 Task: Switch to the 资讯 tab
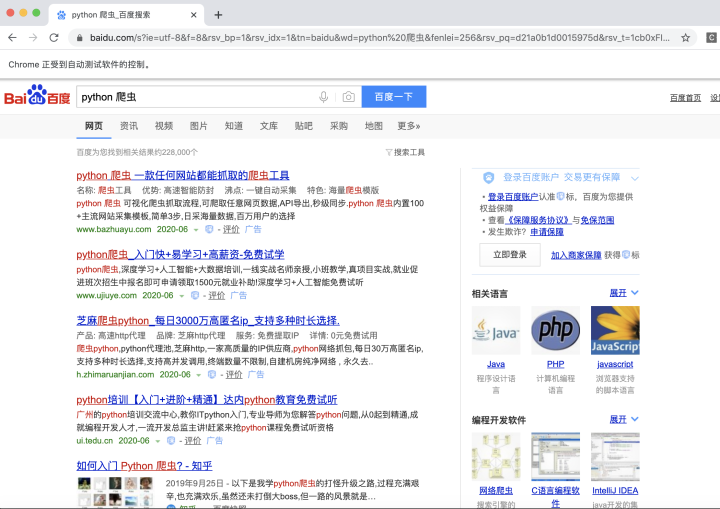[x=129, y=126]
